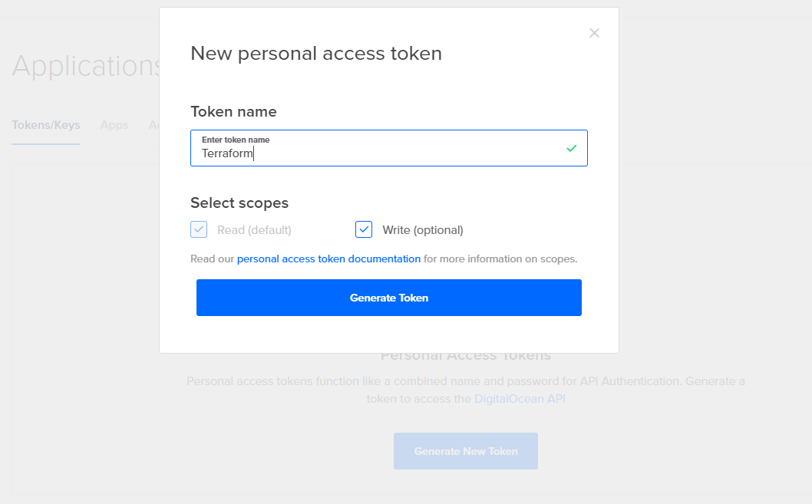Image resolution: width=812 pixels, height=504 pixels.
Task: Click the New personal access token title
Action: tap(315, 53)
